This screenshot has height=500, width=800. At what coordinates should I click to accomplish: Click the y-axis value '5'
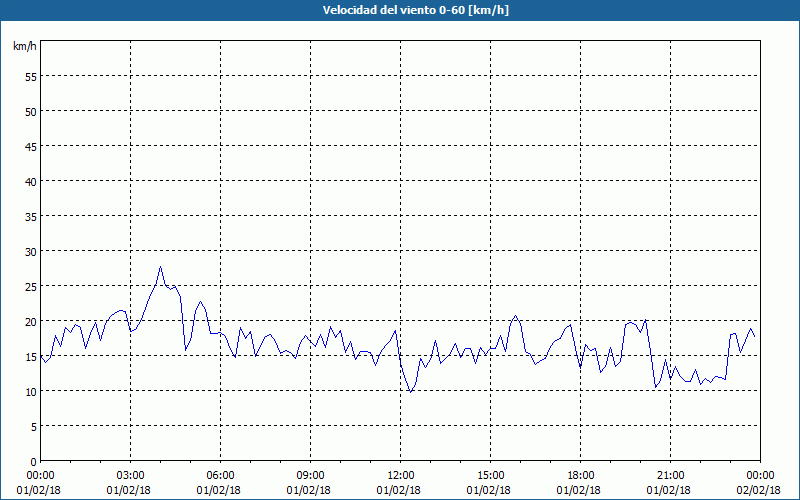coord(34,427)
